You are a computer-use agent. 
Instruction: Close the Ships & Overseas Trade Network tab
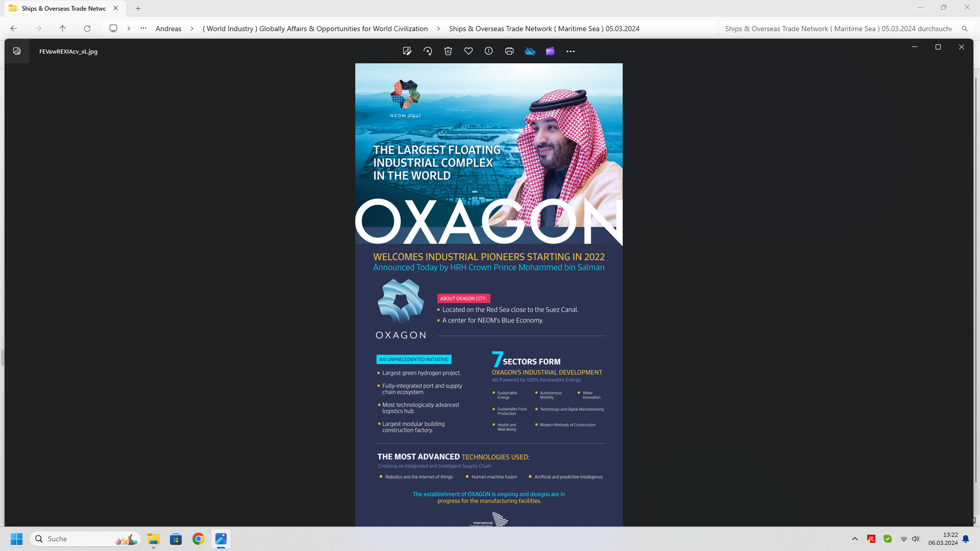[116, 8]
